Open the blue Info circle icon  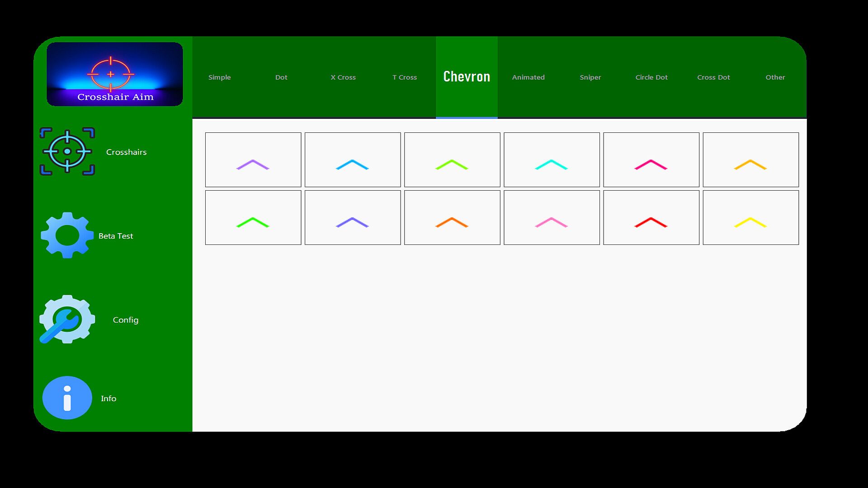(67, 398)
